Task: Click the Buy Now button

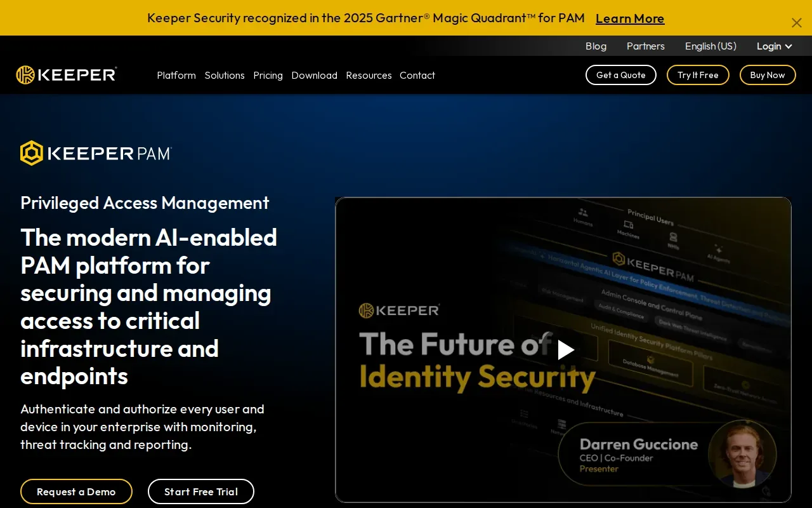Action: click(768, 75)
